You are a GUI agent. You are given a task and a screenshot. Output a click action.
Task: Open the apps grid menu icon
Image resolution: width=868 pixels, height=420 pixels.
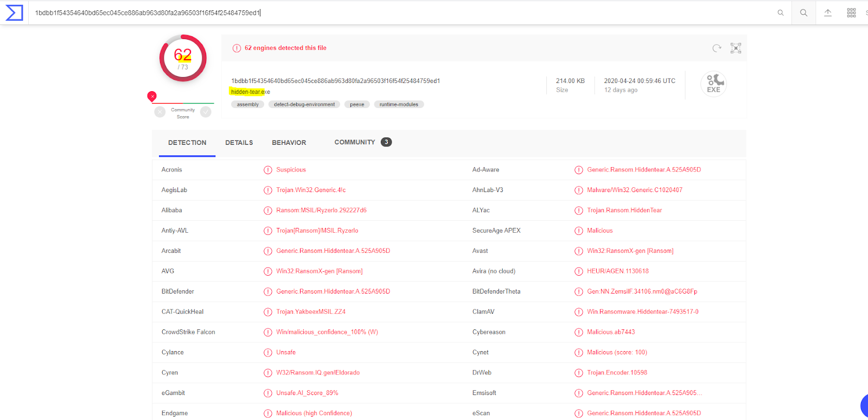851,12
